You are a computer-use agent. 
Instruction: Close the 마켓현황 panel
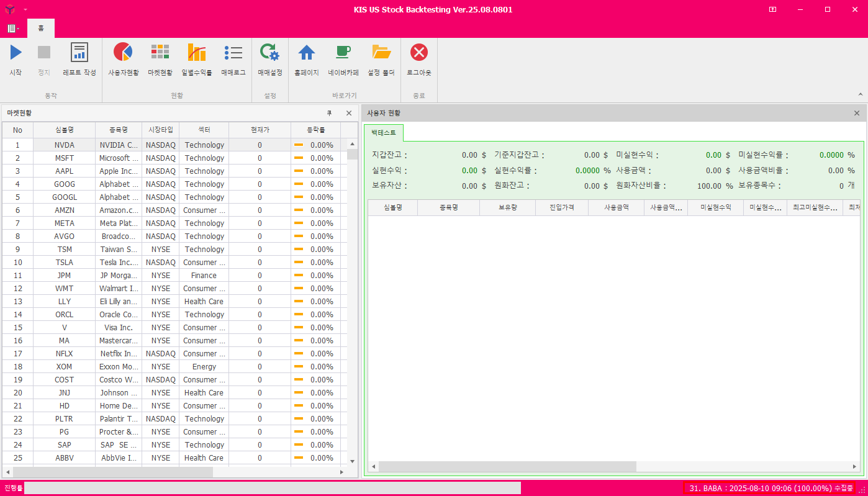pos(349,113)
